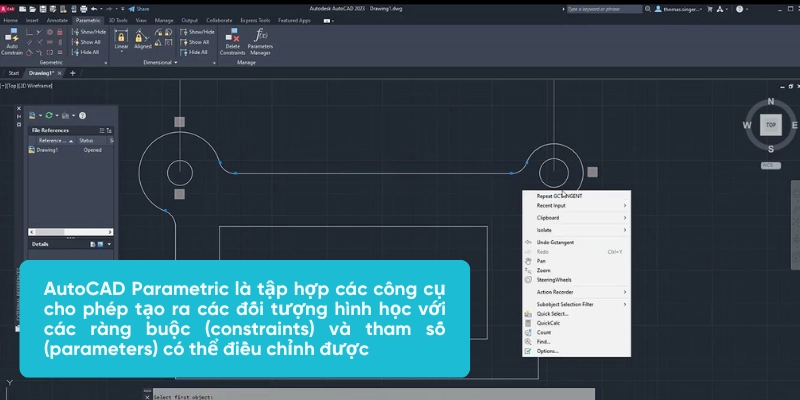Click the File References horizontal scrollbar
Image resolution: width=800 pixels, height=400 pixels.
tap(70, 232)
